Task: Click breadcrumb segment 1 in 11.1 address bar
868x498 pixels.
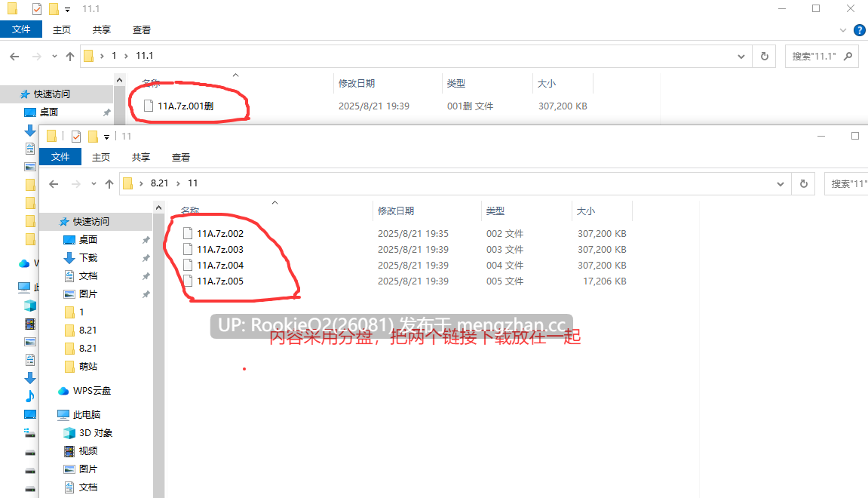Action: coord(114,56)
